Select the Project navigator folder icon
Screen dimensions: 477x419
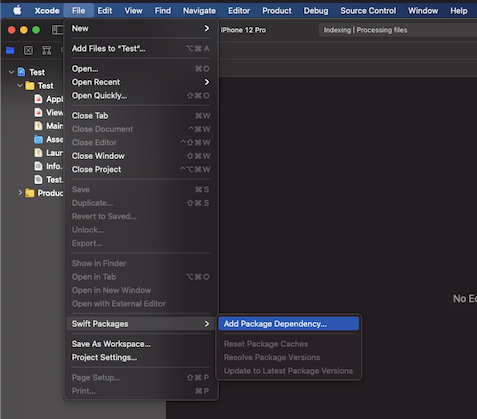coord(10,50)
